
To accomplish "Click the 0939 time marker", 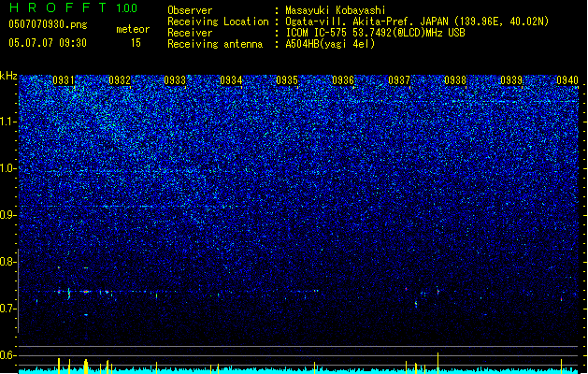I will click(x=511, y=80).
